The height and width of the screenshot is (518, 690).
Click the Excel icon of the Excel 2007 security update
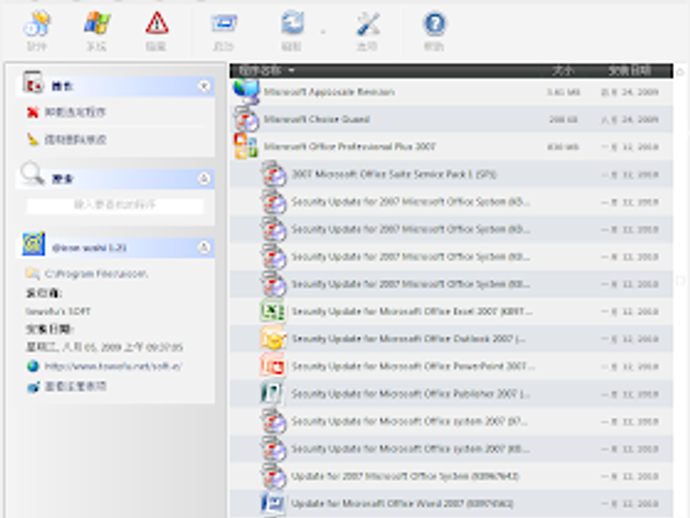point(272,311)
